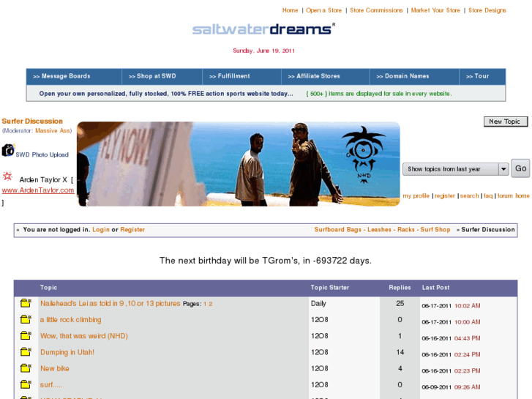The width and height of the screenshot is (532, 399).
Task: Click last post time 04:43 PM
Action: click(467, 338)
